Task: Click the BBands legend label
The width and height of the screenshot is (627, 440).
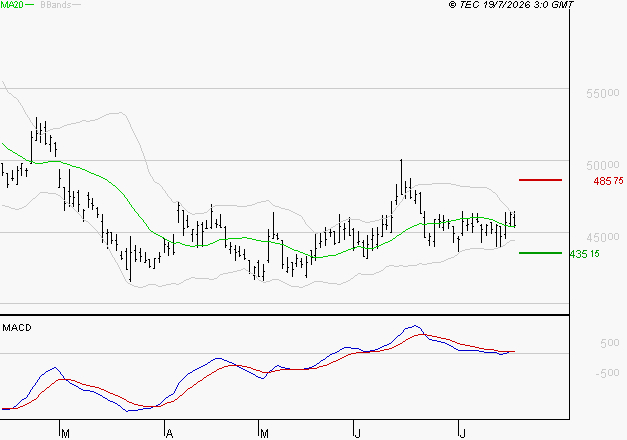Action: 56,5
